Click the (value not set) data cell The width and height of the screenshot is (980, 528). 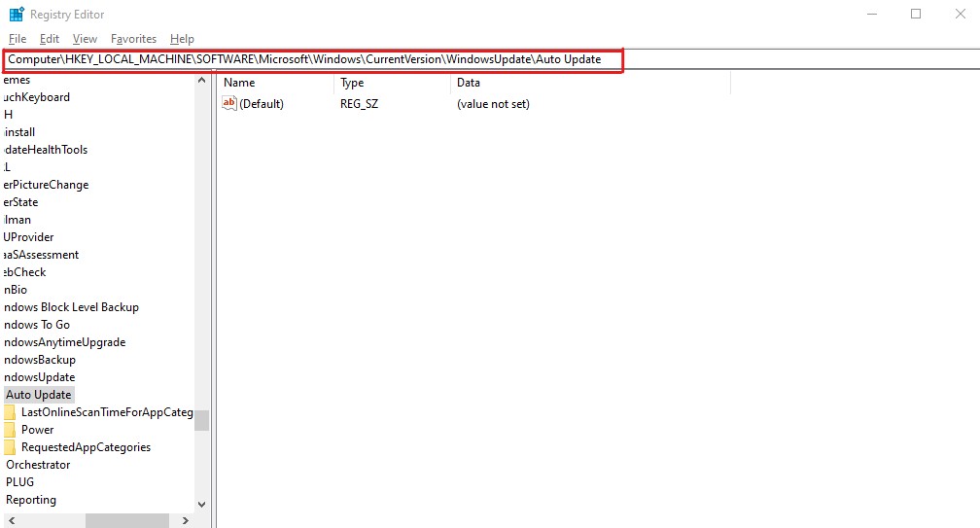click(493, 104)
